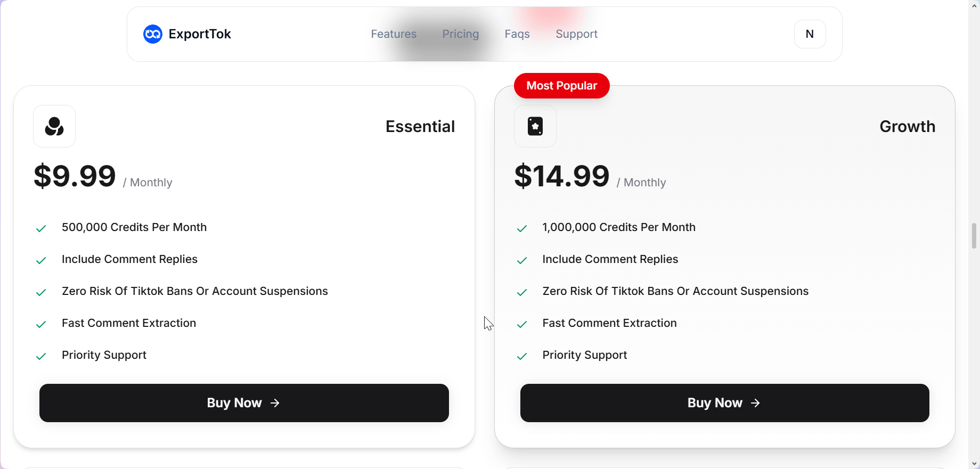Select the Growth plan's card icon

click(535, 126)
